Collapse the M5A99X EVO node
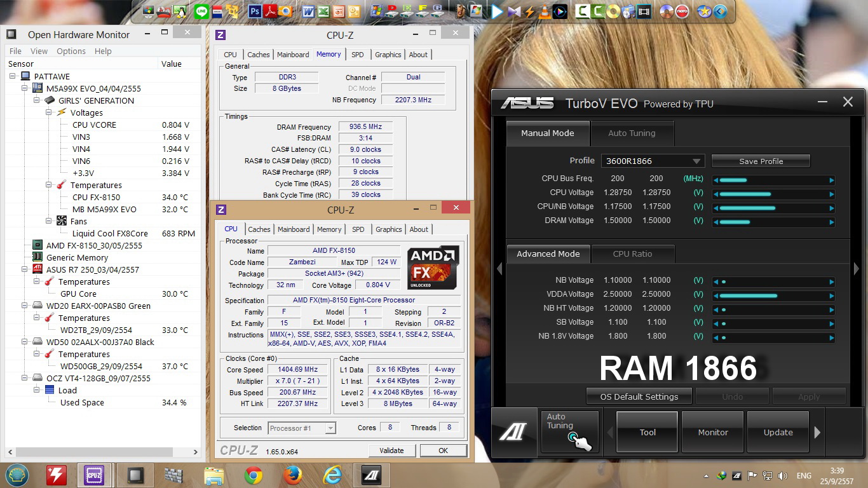This screenshot has height=488, width=868. tap(25, 88)
